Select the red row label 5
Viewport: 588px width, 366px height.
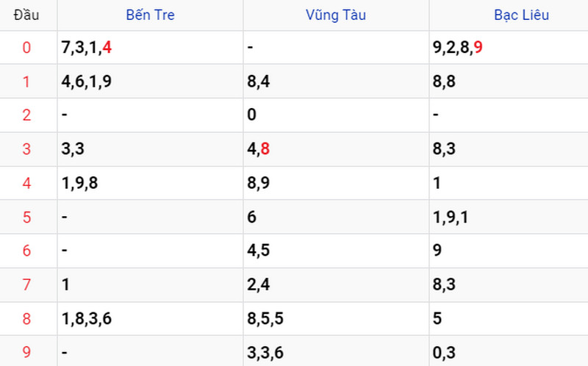[26, 217]
